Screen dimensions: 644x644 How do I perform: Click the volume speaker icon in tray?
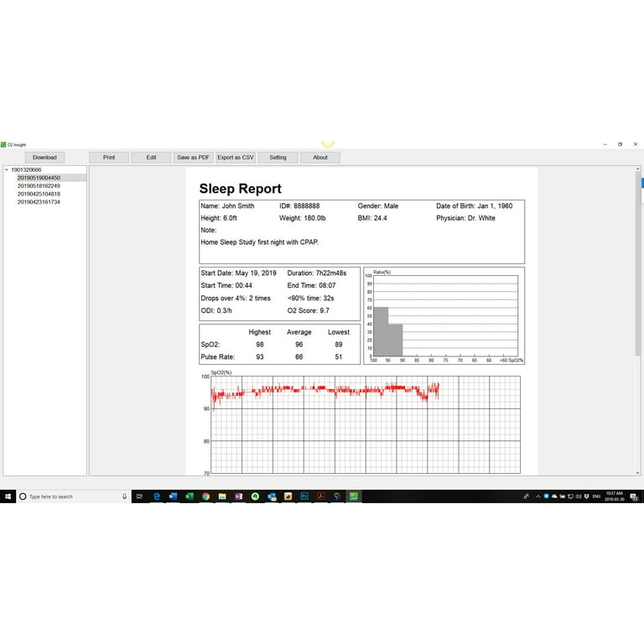point(579,496)
